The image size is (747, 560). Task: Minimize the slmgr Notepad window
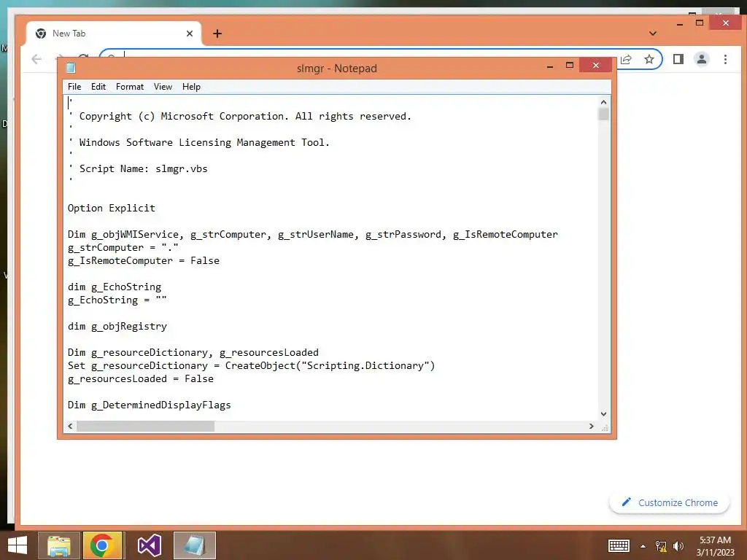pos(550,66)
